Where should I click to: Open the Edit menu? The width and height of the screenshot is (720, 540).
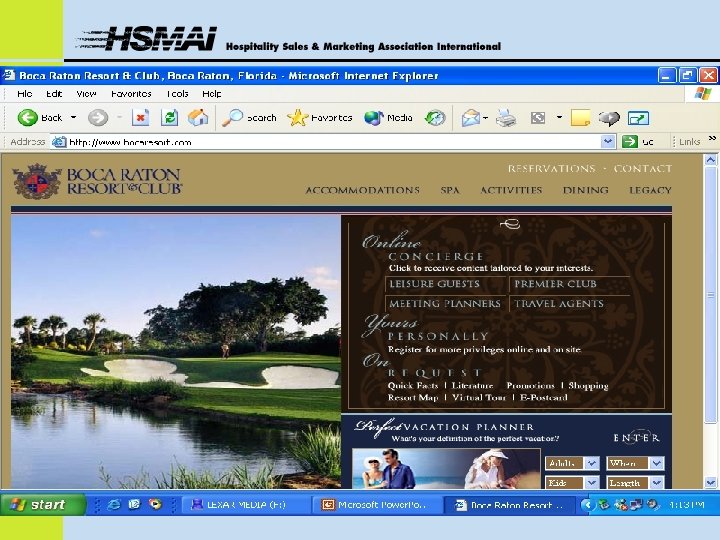(54, 94)
